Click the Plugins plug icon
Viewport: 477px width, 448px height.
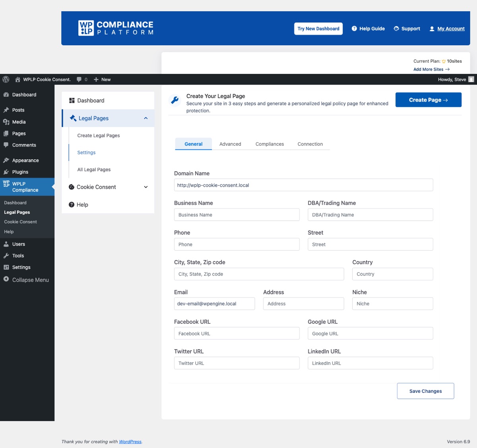[x=6, y=172]
